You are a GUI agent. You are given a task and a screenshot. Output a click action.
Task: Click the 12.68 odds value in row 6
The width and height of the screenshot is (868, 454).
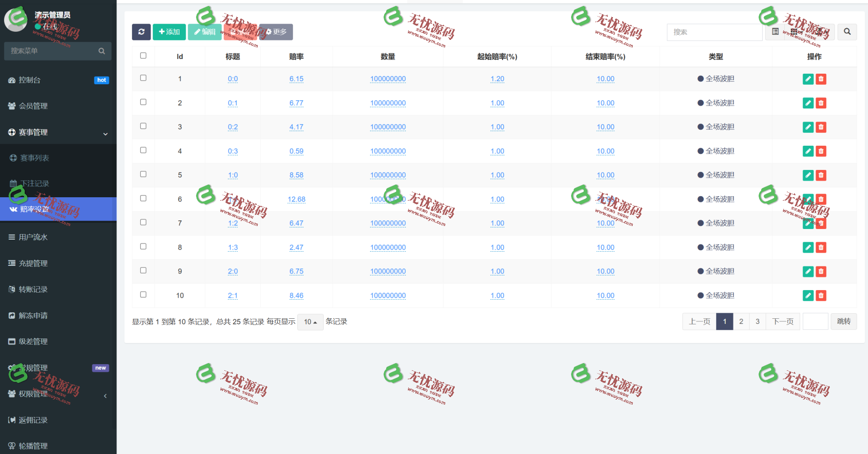click(296, 199)
